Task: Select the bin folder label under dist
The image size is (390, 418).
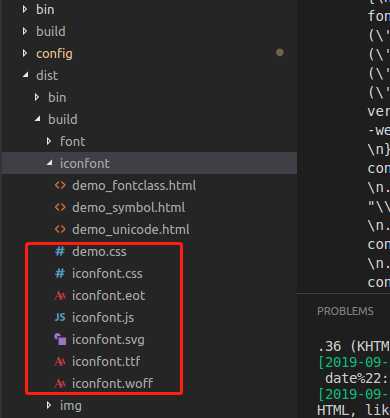Action: coord(57,97)
